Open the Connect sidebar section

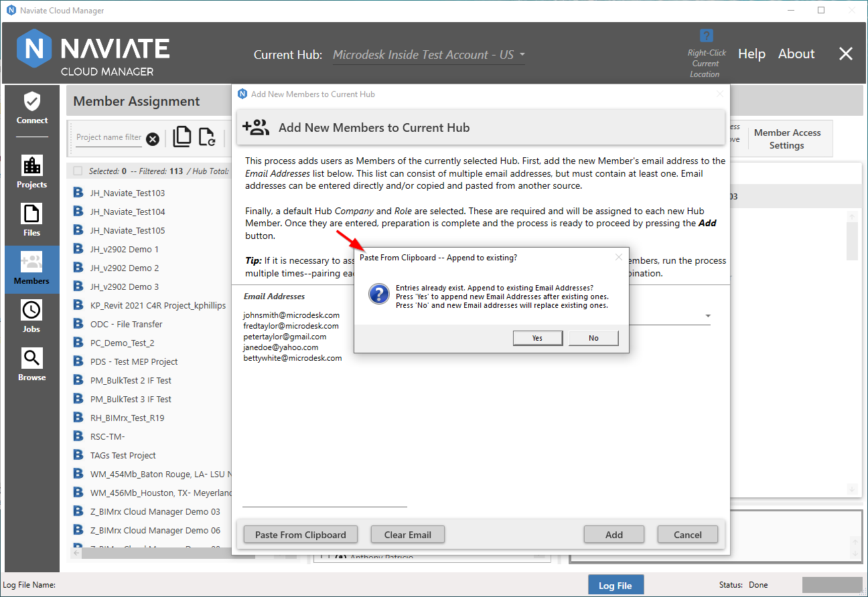coord(32,109)
